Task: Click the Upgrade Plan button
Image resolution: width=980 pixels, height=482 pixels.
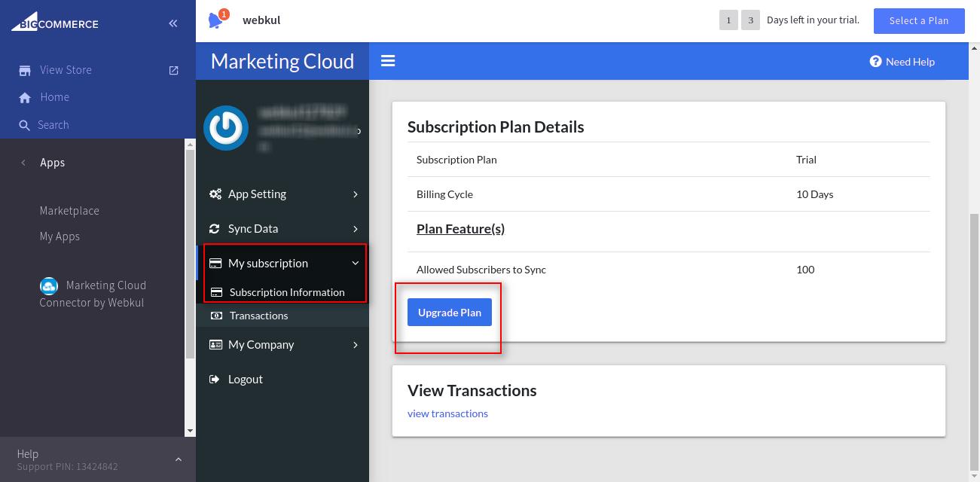Action: tap(450, 313)
